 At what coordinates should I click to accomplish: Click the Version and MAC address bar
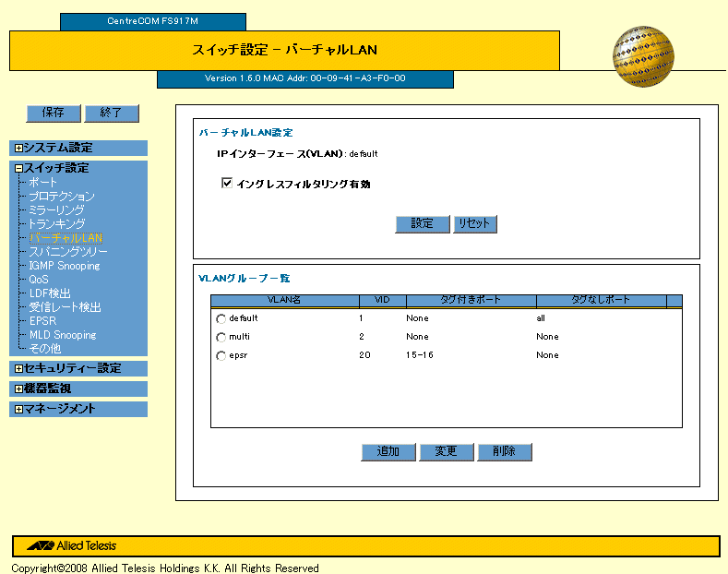tap(305, 78)
